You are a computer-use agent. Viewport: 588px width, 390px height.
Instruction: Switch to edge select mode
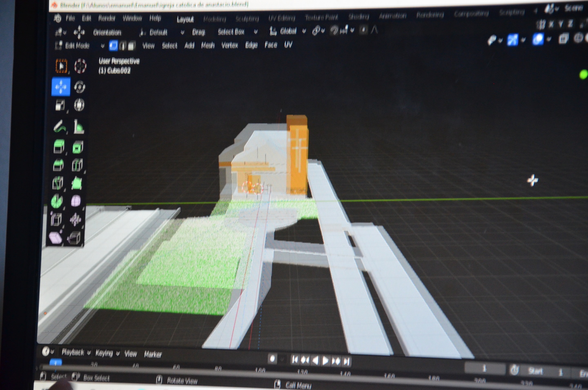122,46
